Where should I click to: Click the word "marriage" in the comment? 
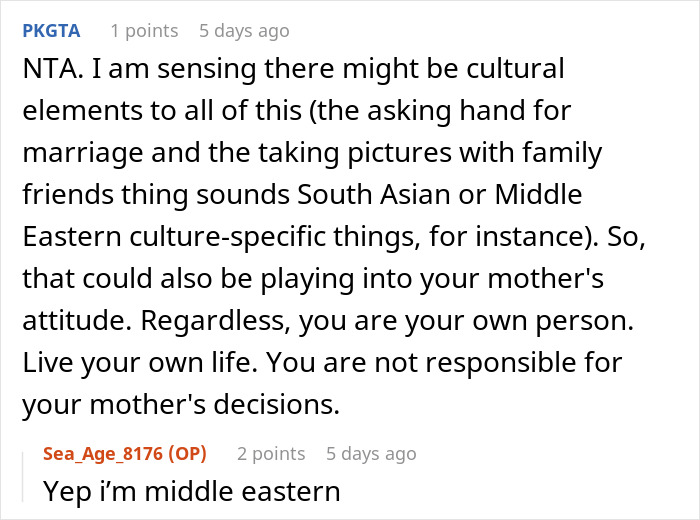(x=83, y=153)
